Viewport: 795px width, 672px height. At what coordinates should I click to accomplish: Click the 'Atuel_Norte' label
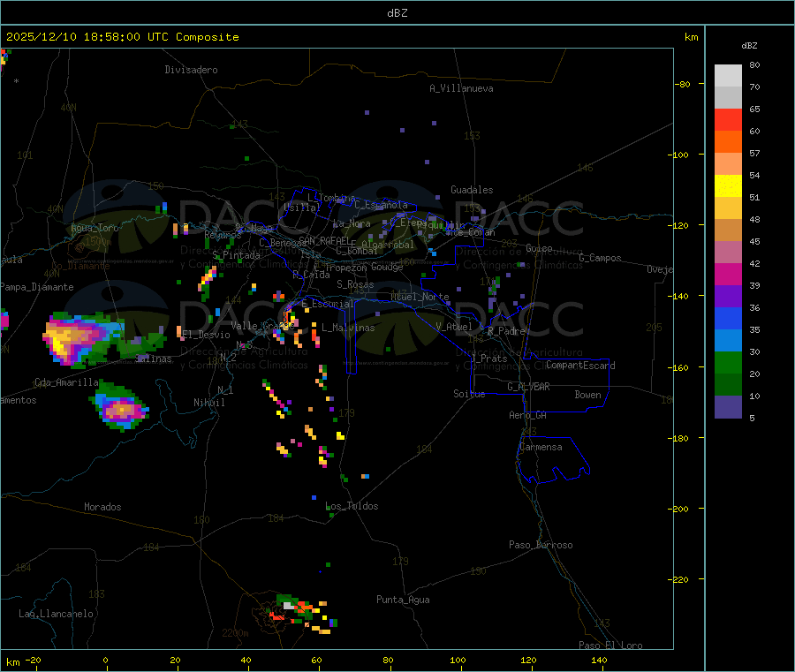(x=420, y=297)
